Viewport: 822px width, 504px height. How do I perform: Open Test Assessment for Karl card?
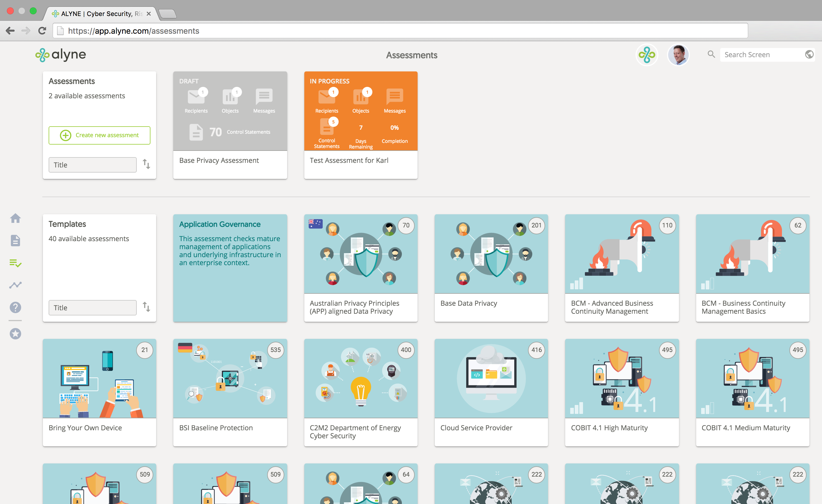(361, 125)
